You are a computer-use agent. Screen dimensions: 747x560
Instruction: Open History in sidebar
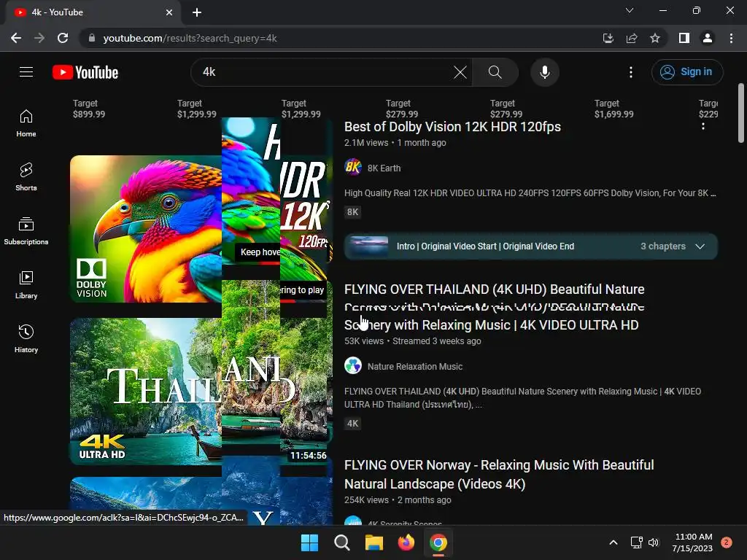(x=26, y=338)
